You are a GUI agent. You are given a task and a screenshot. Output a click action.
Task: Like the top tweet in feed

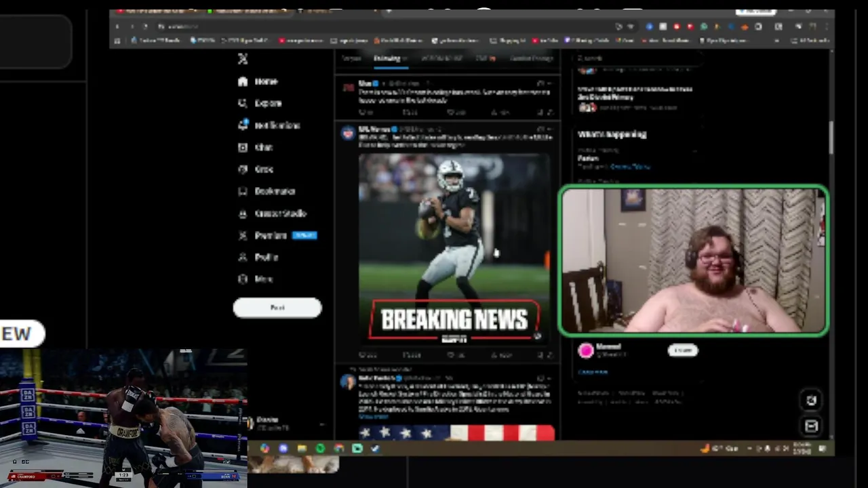pos(456,113)
